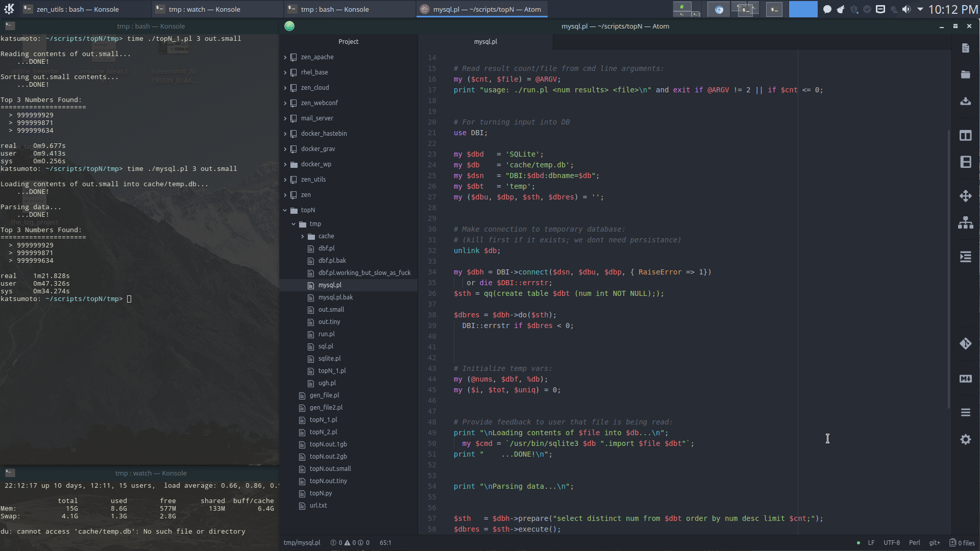980x551 pixels.
Task: Click the git+ status bar entry
Action: click(x=935, y=543)
